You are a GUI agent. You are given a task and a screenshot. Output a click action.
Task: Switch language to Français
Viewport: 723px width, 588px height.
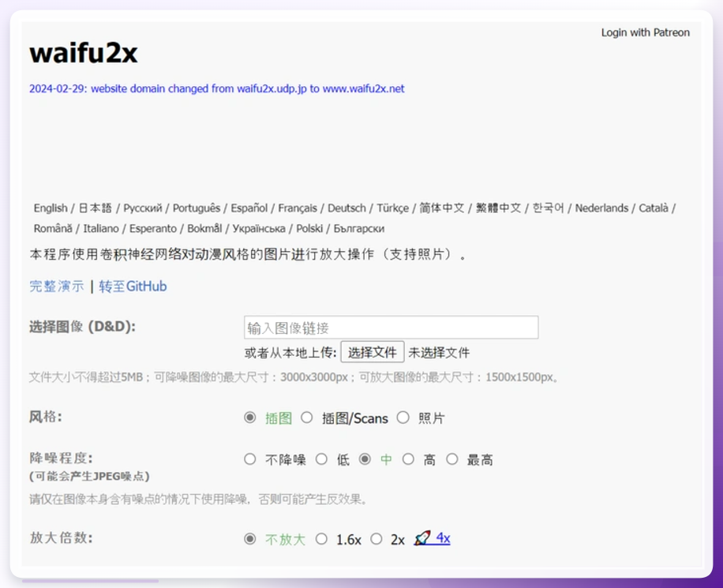pos(298,208)
